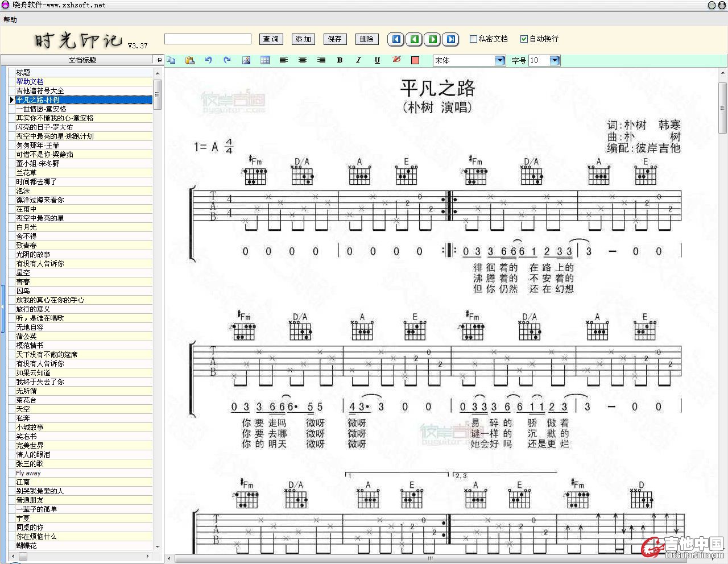Insert an image using the picture icon

pos(246,60)
